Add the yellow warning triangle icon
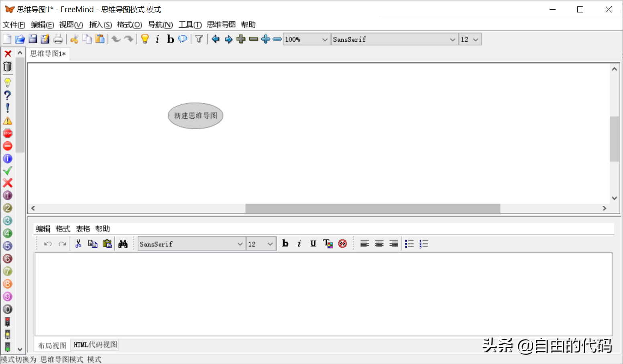This screenshot has width=623, height=364. point(8,121)
